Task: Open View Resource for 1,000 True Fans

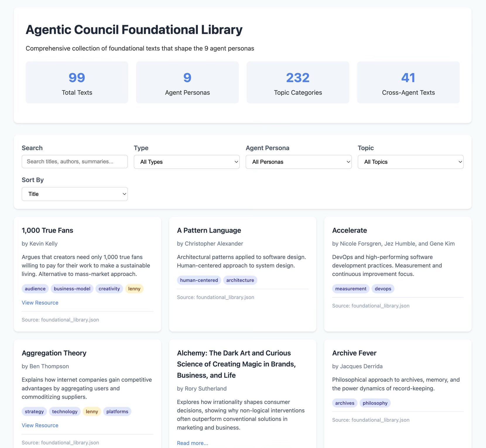Action: click(40, 303)
